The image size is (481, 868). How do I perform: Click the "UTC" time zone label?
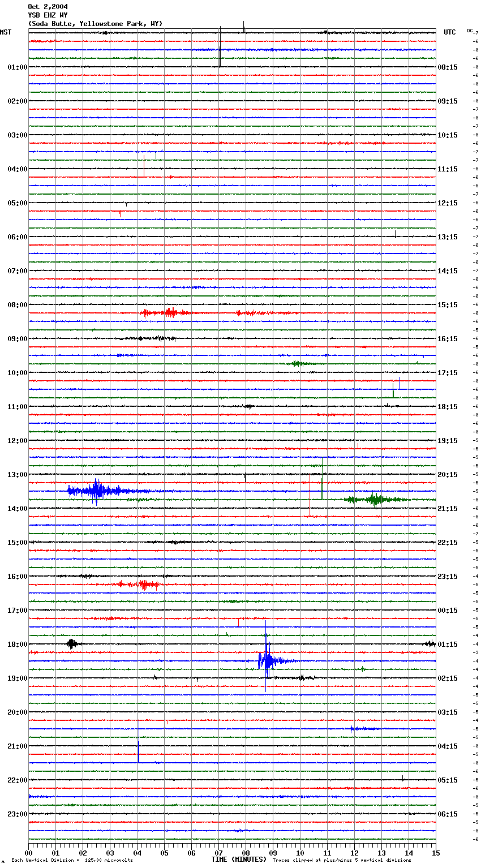click(x=450, y=32)
